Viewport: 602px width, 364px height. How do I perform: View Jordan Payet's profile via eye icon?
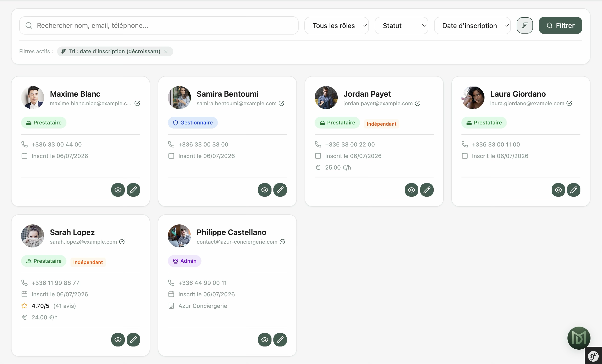(411, 190)
